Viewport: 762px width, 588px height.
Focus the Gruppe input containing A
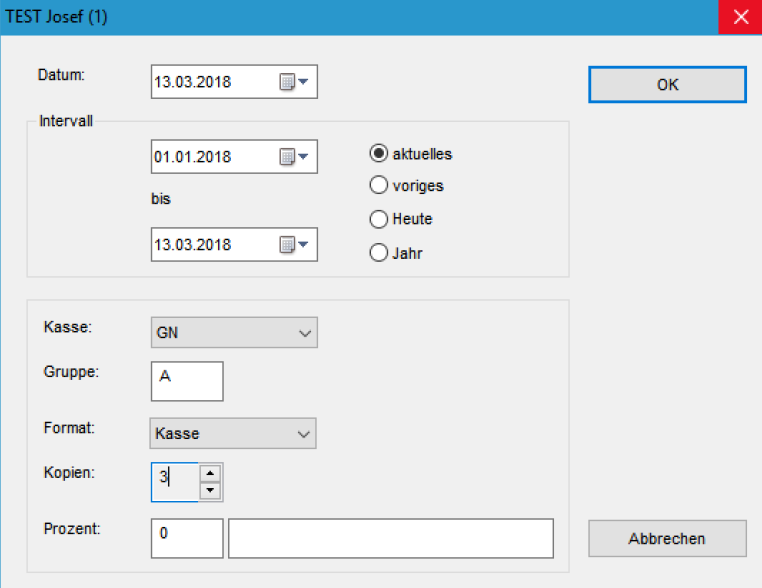tap(187, 381)
